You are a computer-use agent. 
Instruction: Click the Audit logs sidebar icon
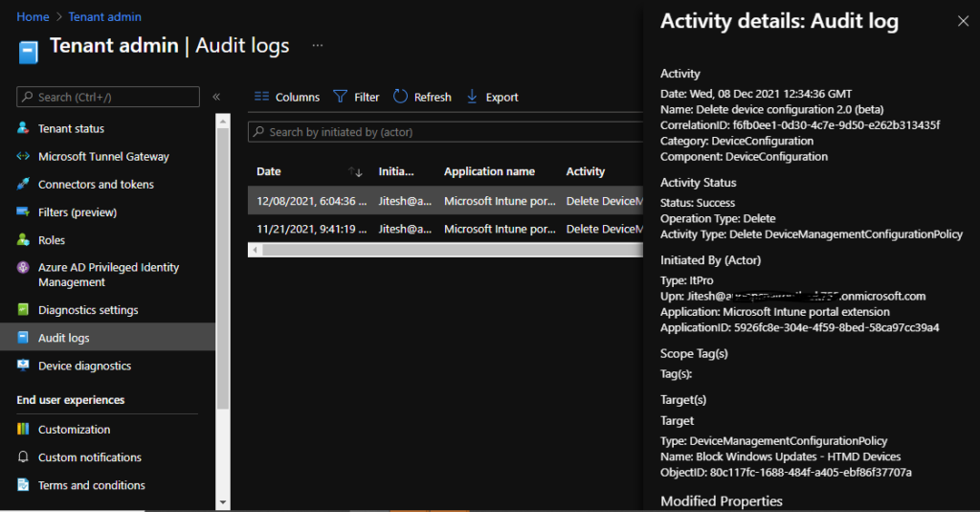click(x=23, y=338)
